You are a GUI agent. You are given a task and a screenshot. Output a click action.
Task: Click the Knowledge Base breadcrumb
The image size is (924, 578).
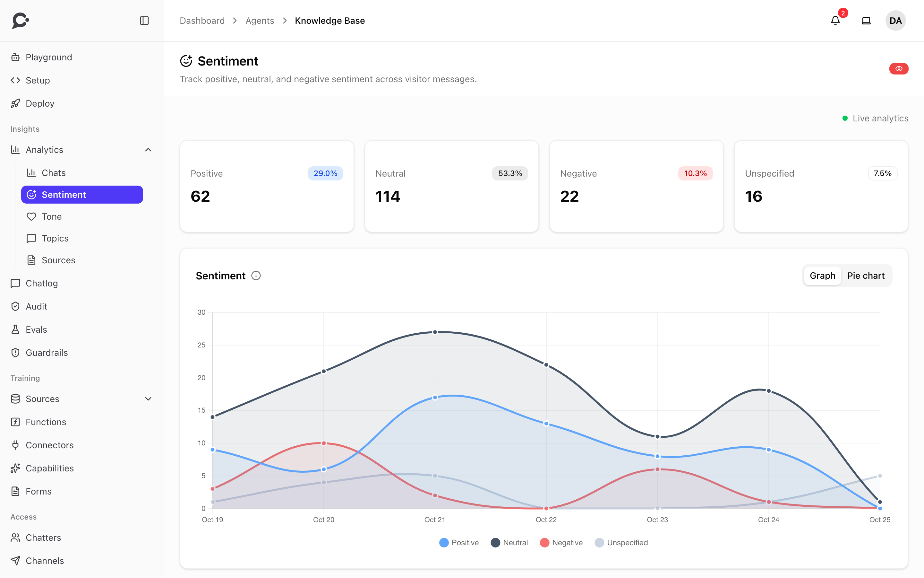(x=330, y=21)
